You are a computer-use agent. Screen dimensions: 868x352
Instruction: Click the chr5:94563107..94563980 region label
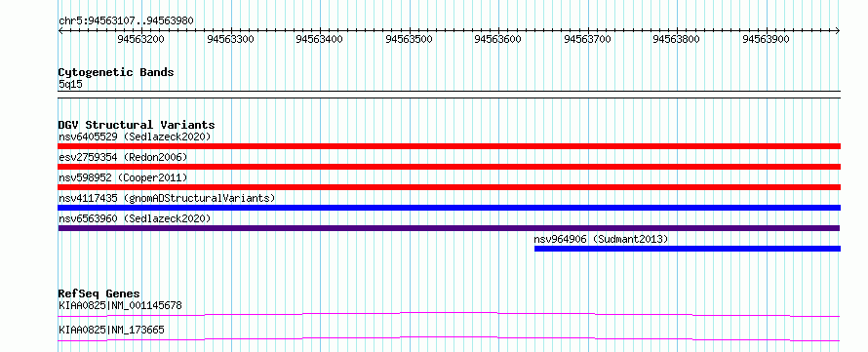[126, 21]
